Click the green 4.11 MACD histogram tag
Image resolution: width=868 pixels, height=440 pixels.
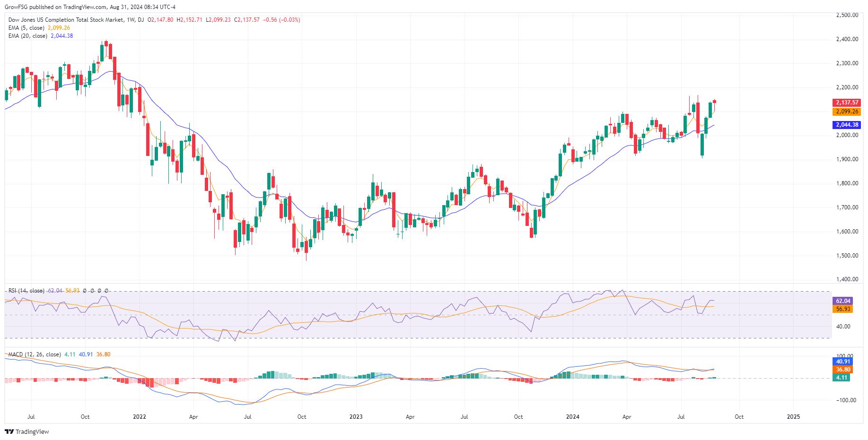coord(841,378)
